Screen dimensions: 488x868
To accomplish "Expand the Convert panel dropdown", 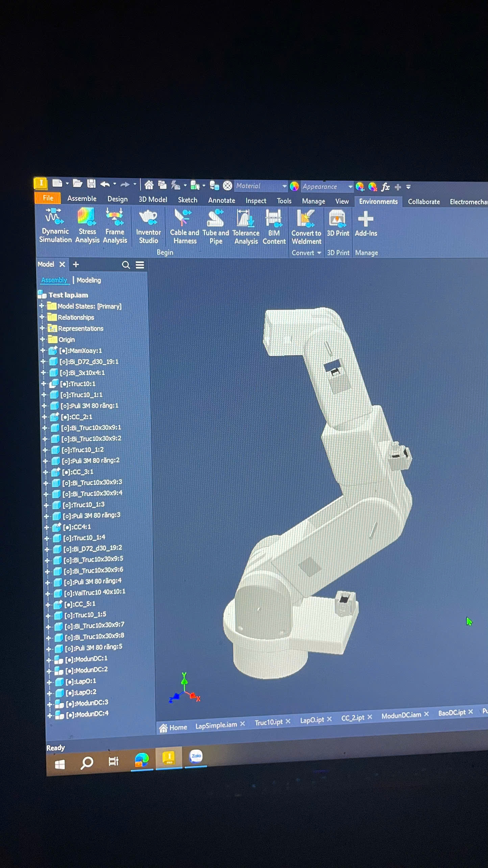I will click(x=319, y=253).
